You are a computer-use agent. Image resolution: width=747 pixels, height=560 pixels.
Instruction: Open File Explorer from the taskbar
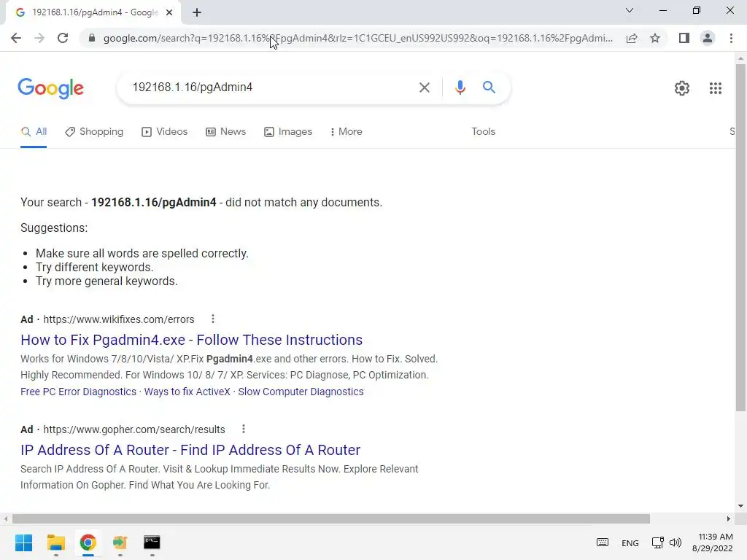[55, 542]
